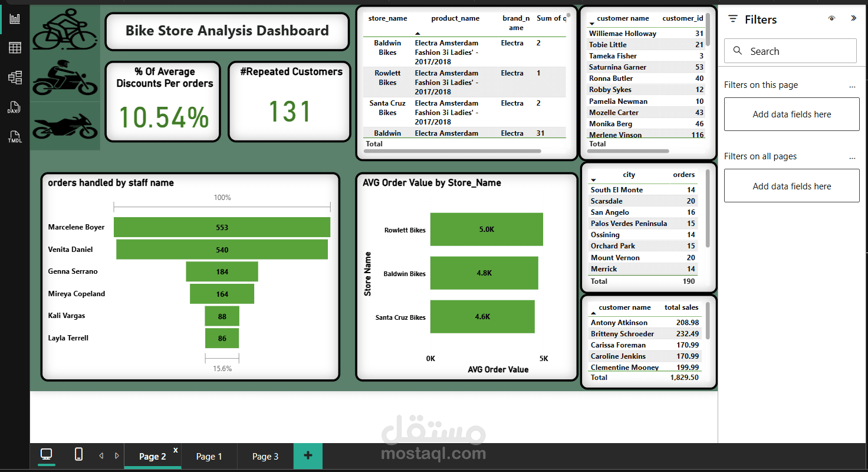This screenshot has height=472, width=868.
Task: Click vertical scrollbar of city orders table
Action: point(708,208)
